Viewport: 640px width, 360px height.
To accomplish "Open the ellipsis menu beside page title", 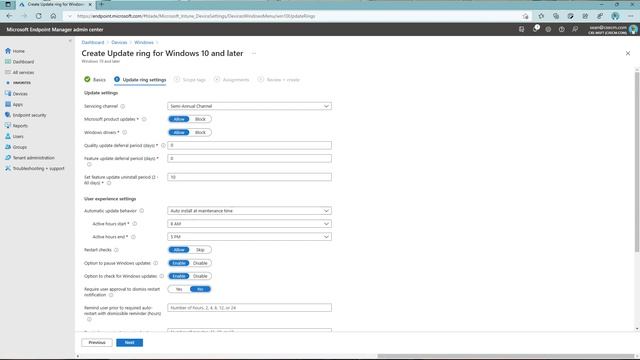I will coord(254,53).
